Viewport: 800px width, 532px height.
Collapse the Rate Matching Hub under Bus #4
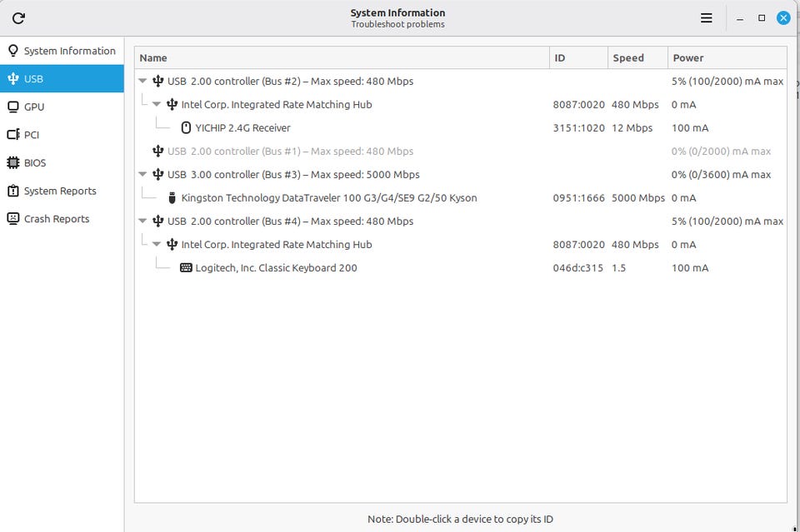click(x=157, y=244)
